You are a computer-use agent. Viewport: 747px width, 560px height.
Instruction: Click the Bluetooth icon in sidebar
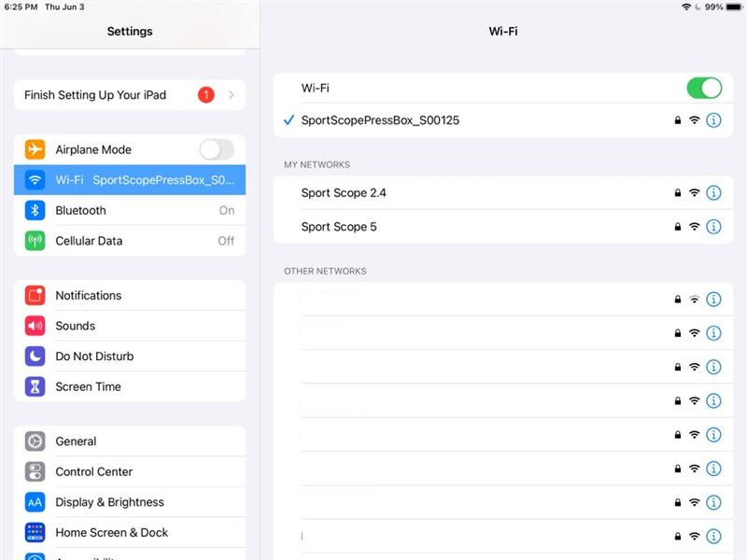point(35,211)
